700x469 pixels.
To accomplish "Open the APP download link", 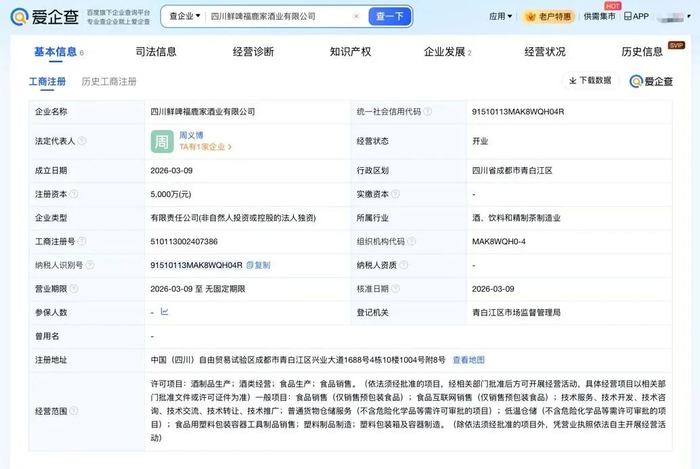I will pyautogui.click(x=636, y=17).
